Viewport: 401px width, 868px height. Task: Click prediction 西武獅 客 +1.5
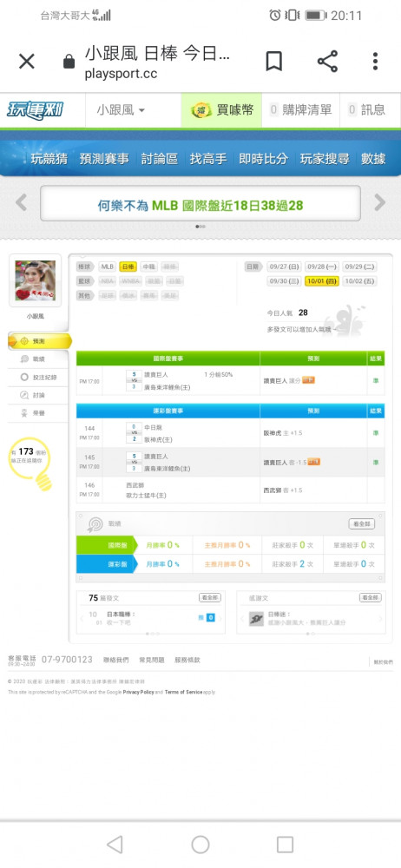[x=283, y=490]
